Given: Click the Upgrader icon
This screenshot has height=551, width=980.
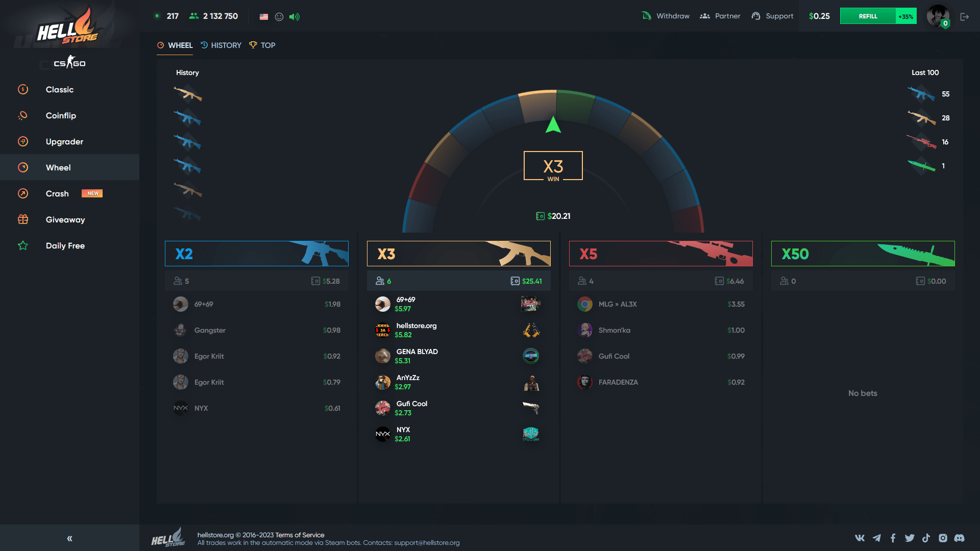Looking at the screenshot, I should click(x=23, y=142).
